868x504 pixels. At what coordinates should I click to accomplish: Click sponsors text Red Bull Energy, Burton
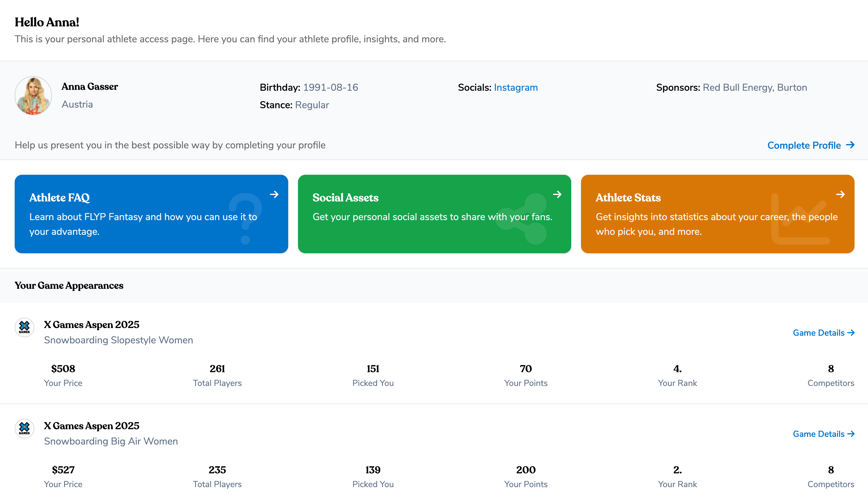coord(755,88)
